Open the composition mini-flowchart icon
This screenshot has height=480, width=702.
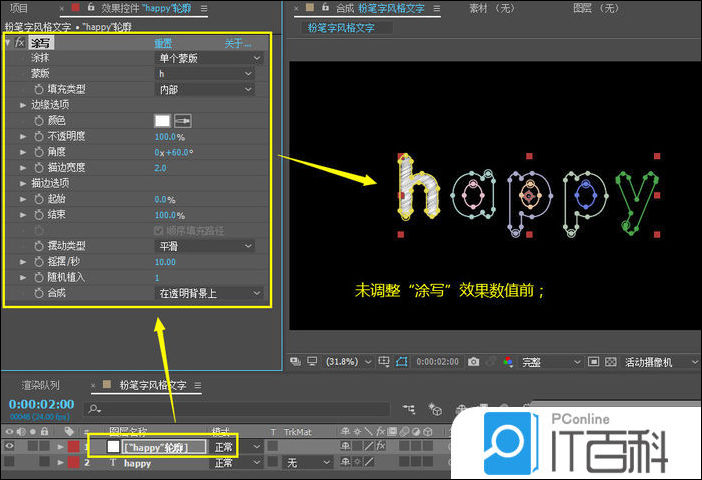(x=408, y=409)
